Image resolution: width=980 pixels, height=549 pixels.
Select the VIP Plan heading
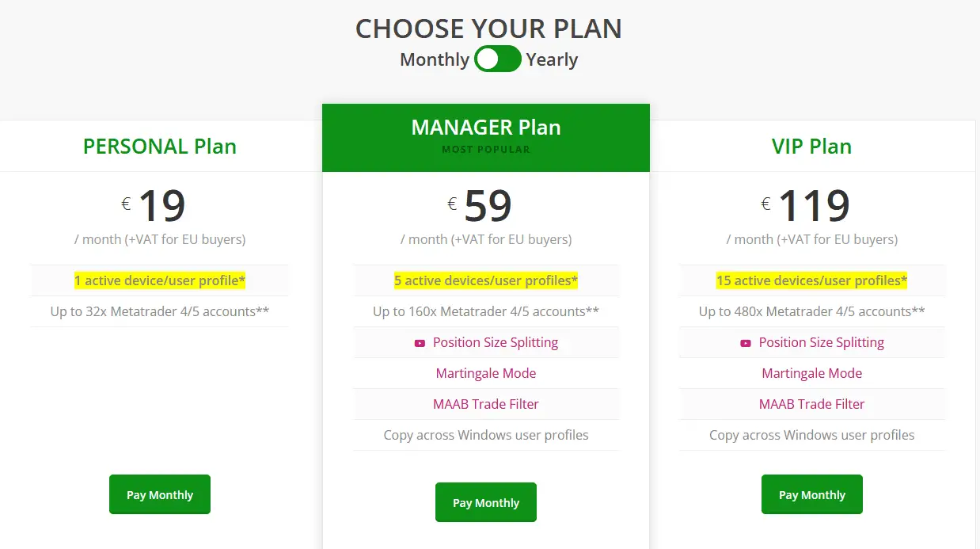pos(811,147)
